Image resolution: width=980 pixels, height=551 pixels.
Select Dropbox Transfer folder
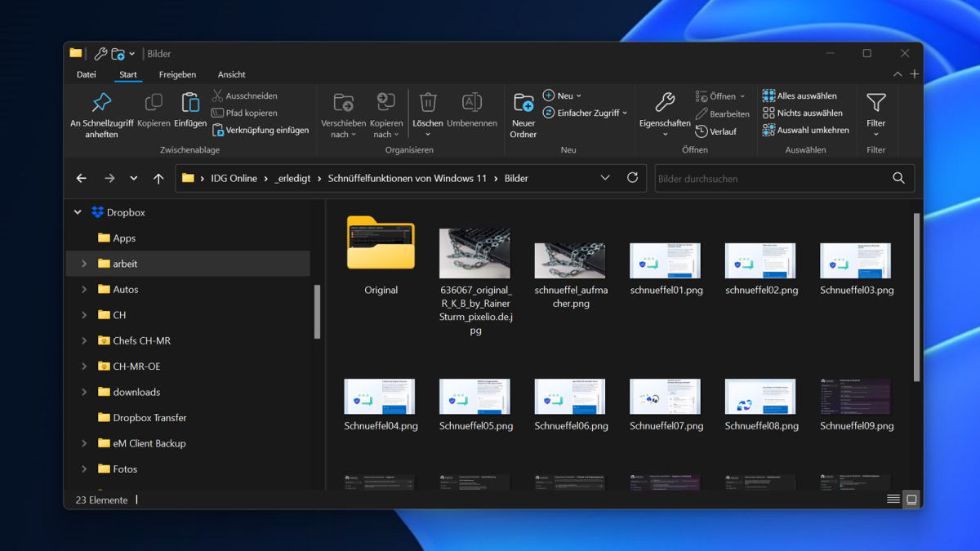[x=149, y=418]
